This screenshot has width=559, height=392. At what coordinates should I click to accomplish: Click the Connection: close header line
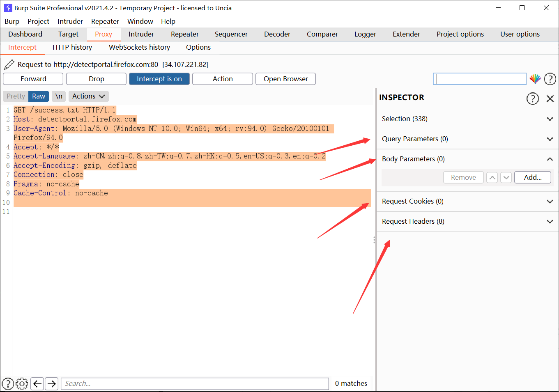tap(48, 174)
